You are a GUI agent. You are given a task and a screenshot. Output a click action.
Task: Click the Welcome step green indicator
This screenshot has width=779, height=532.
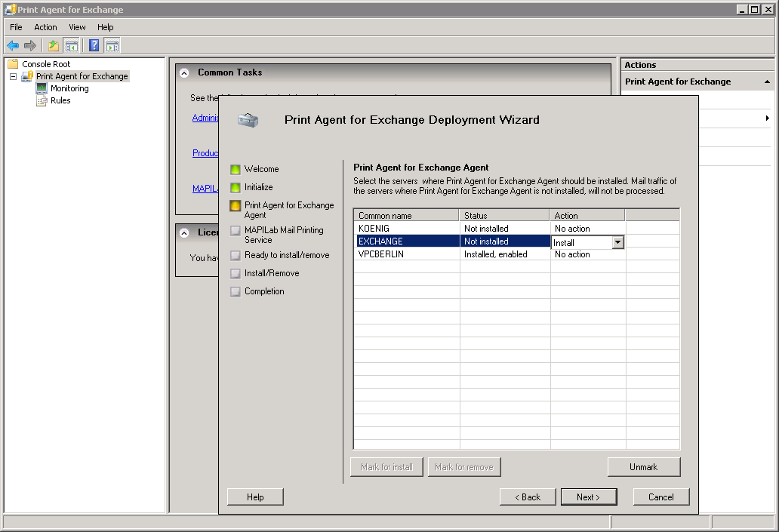(x=236, y=169)
